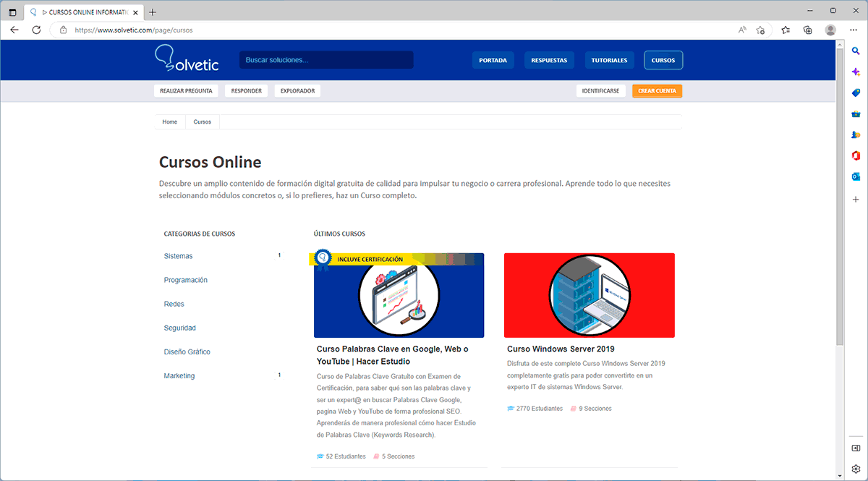Click the IDENTIFICARSE button

(601, 91)
